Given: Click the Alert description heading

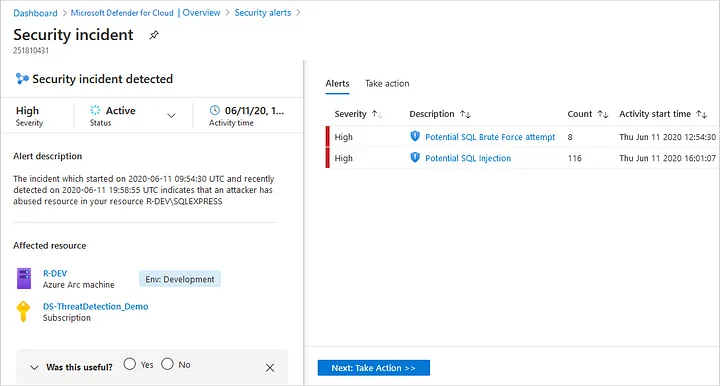Looking at the screenshot, I should pos(48,156).
